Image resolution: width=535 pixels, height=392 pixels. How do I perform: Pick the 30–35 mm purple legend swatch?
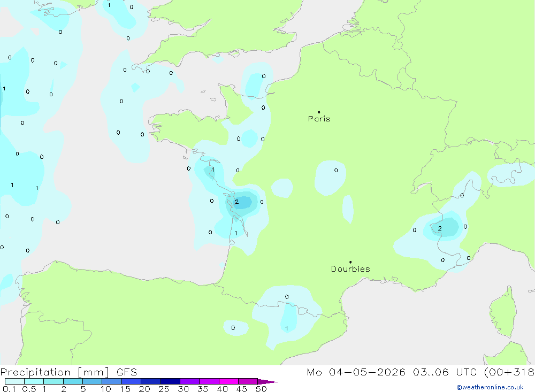point(190,381)
